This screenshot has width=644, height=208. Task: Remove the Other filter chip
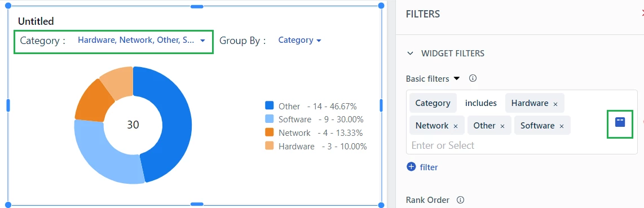click(502, 126)
